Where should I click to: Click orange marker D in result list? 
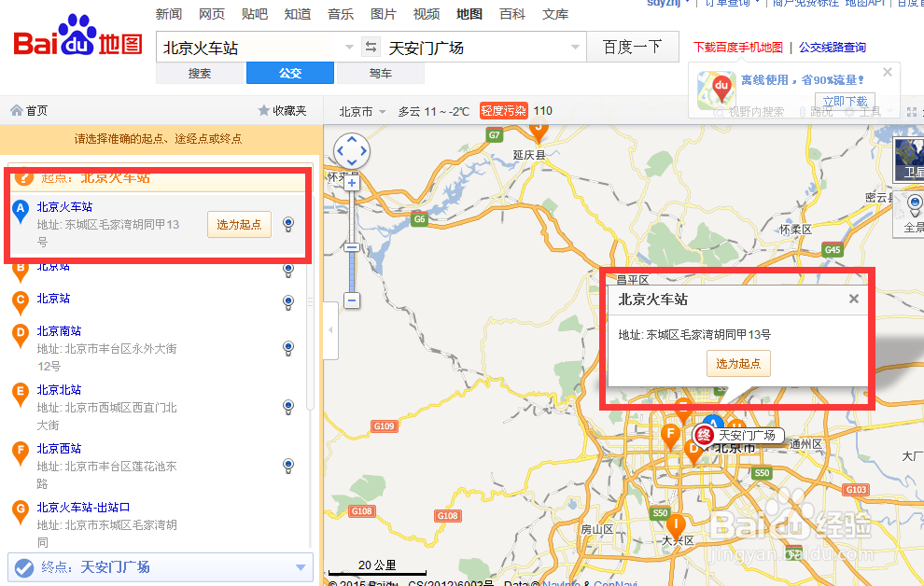[x=21, y=335]
